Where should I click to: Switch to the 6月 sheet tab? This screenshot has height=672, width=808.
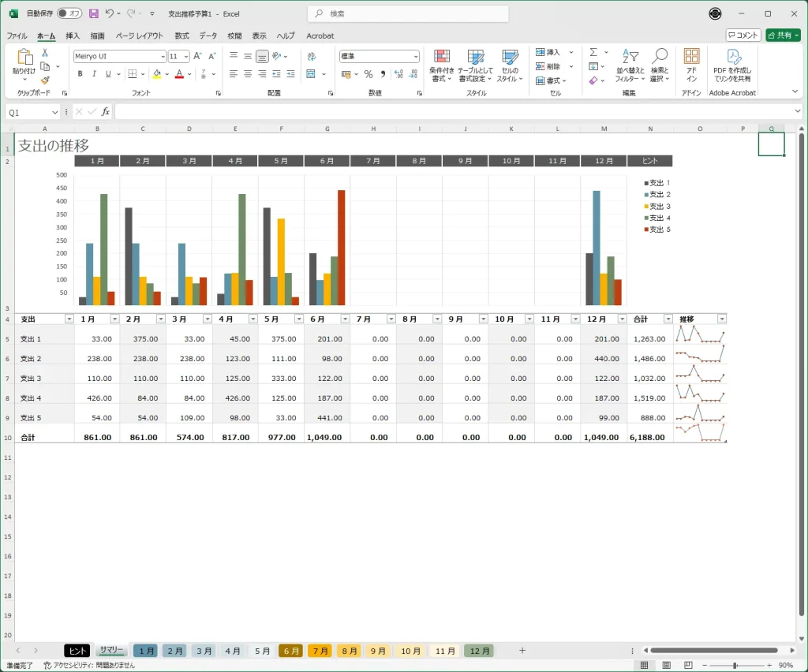tap(291, 651)
